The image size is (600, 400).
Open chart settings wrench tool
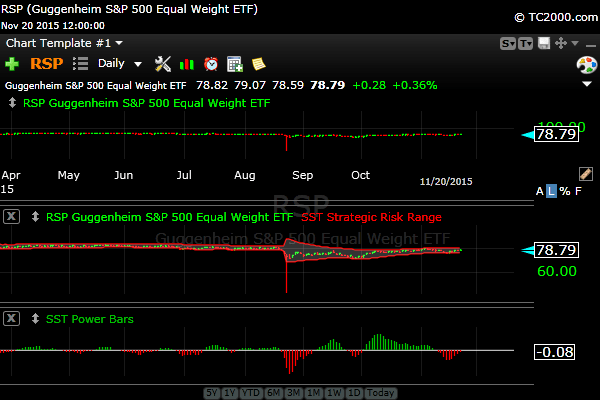(163, 64)
